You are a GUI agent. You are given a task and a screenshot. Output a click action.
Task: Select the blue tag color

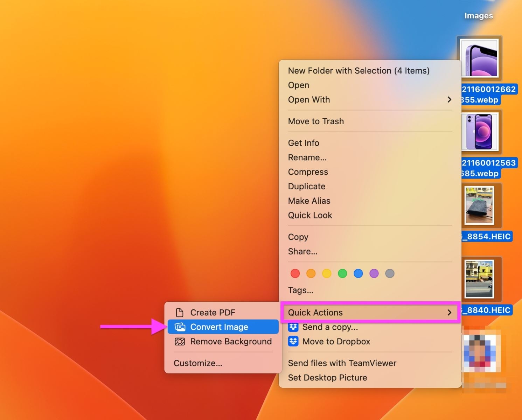[x=358, y=273]
